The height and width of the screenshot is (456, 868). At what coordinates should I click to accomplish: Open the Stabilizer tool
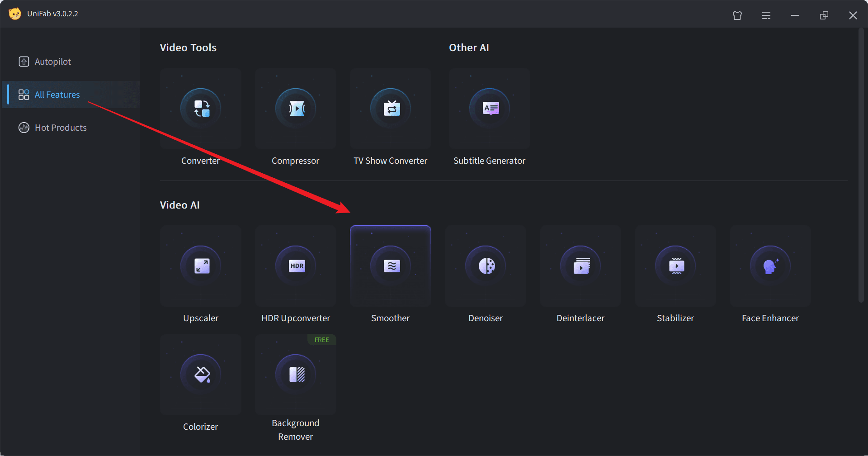point(675,266)
